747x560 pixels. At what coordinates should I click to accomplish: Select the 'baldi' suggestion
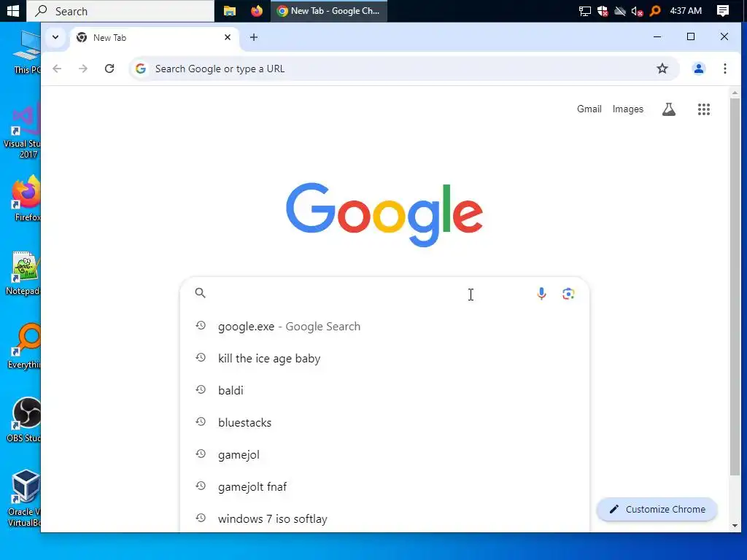tap(384, 391)
